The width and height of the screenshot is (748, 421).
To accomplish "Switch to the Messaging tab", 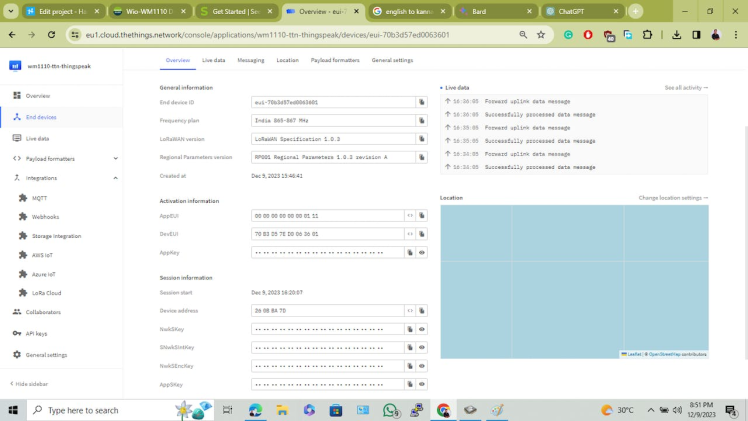I will pos(250,60).
